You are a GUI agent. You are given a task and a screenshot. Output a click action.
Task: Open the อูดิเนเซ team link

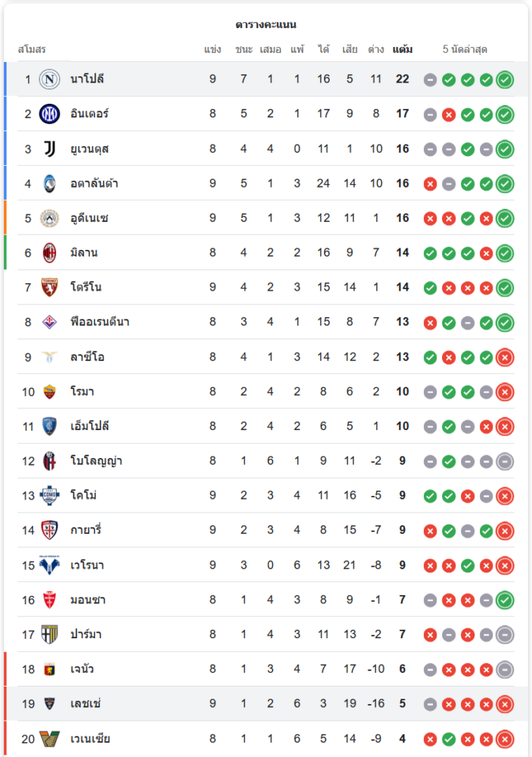89,218
